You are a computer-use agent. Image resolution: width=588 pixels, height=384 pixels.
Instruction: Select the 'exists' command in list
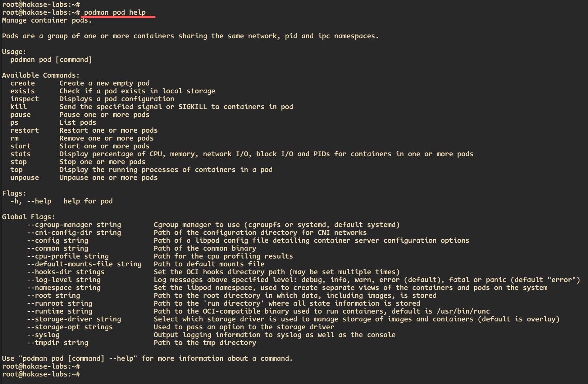[x=23, y=91]
